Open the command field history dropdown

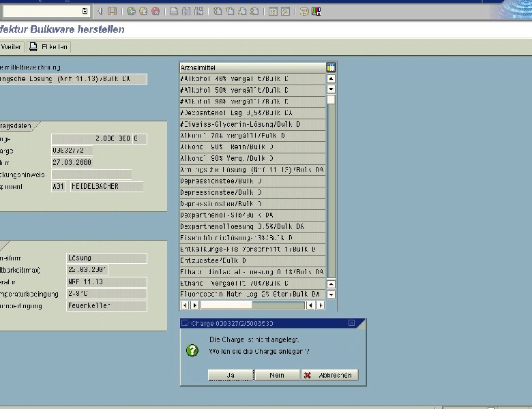click(85, 11)
